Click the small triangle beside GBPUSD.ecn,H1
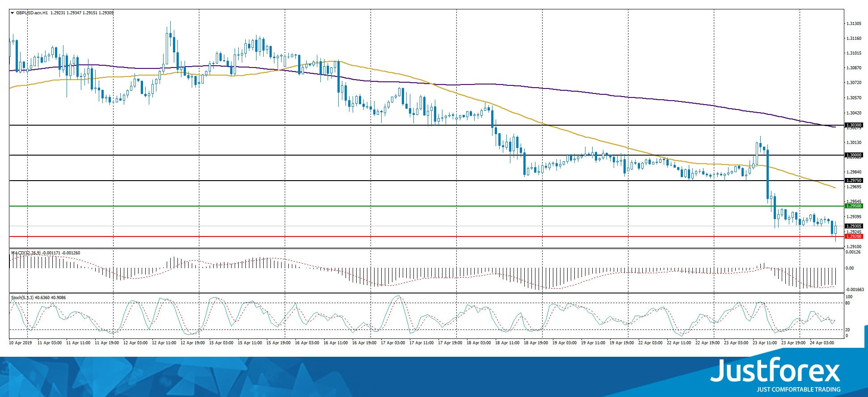Screen dimensions: 868x397 click(x=13, y=13)
